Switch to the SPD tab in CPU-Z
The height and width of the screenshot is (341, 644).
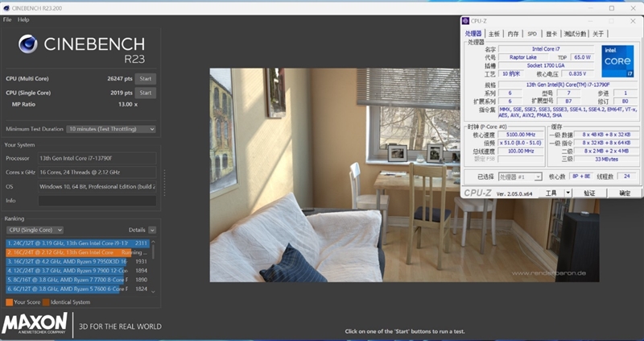click(x=532, y=34)
